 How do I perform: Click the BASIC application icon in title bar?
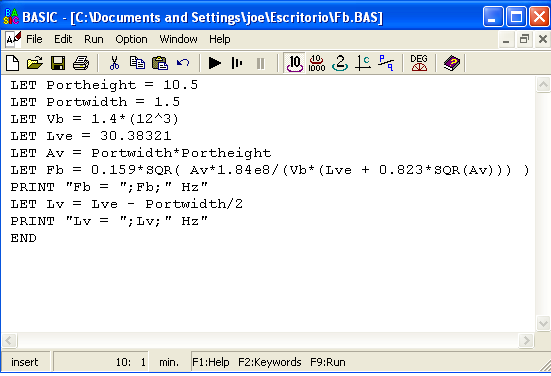[x=11, y=17]
